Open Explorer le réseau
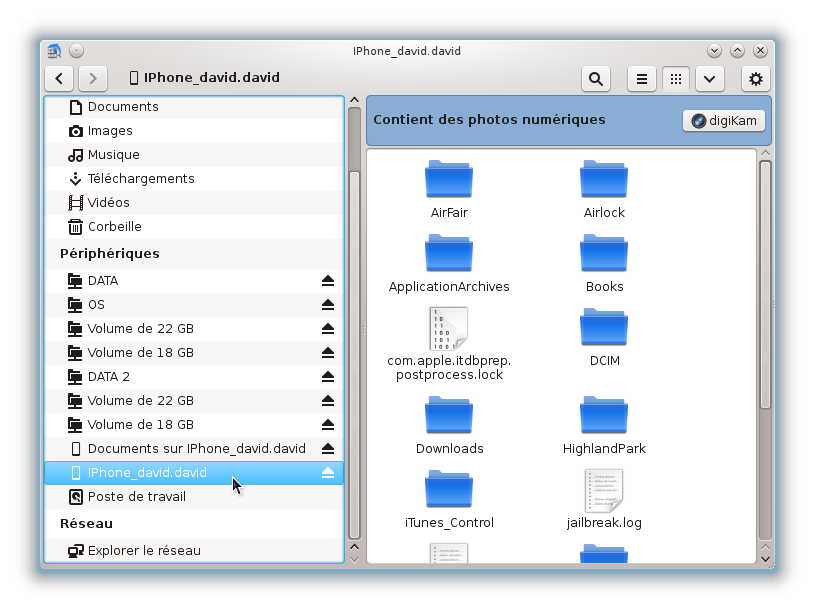The width and height of the screenshot is (815, 609). pos(194,551)
